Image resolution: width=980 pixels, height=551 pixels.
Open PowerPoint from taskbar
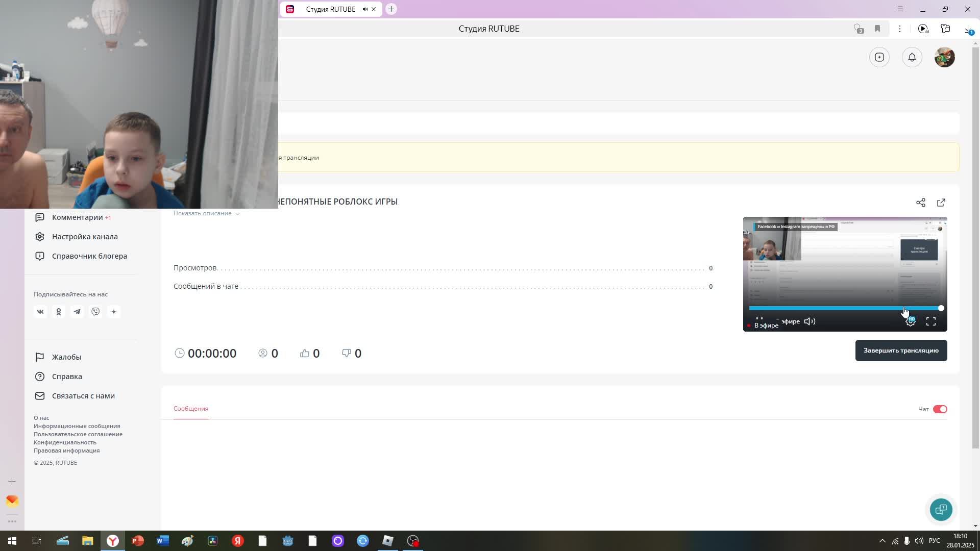point(138,541)
